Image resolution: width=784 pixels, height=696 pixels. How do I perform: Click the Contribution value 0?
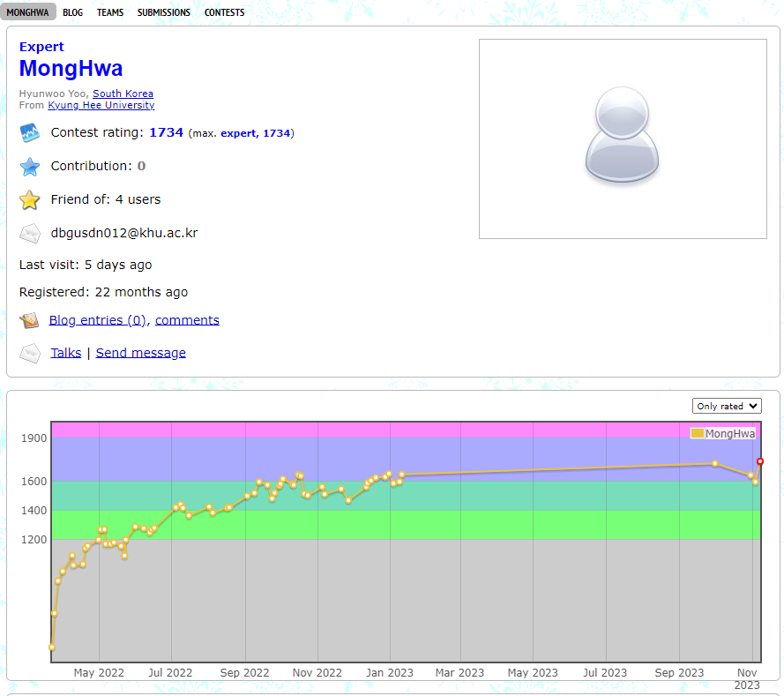click(141, 166)
